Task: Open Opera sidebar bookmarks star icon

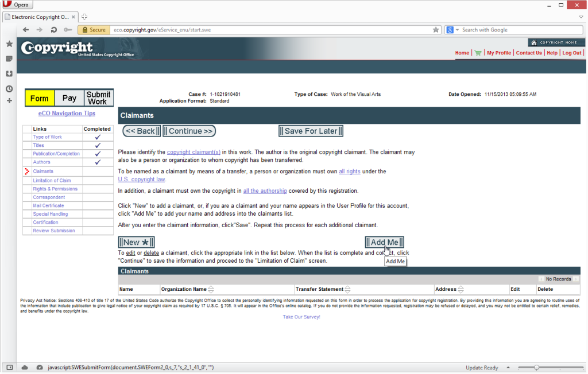Action: (x=9, y=44)
